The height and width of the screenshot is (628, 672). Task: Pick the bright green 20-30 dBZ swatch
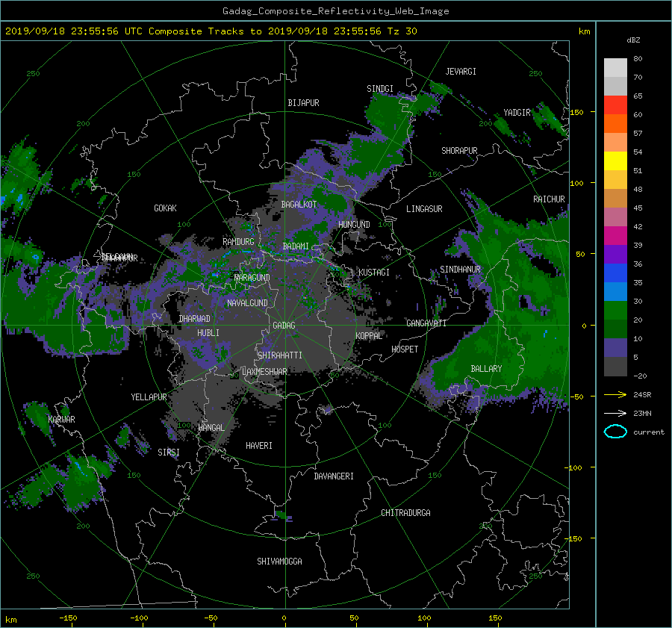(615, 311)
